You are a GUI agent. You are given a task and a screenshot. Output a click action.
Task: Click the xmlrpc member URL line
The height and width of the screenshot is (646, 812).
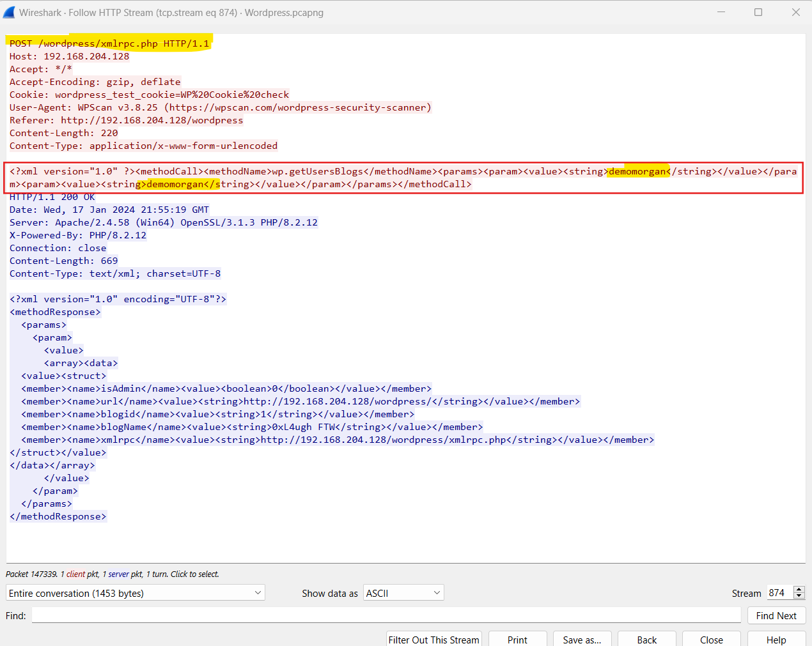click(x=338, y=440)
